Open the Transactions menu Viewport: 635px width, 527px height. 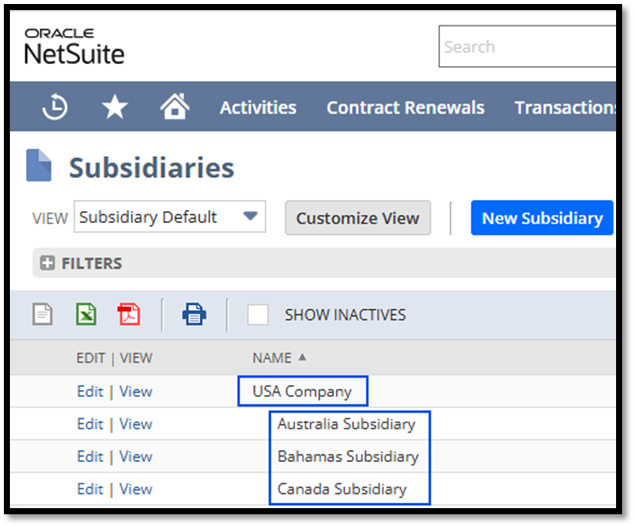(565, 108)
